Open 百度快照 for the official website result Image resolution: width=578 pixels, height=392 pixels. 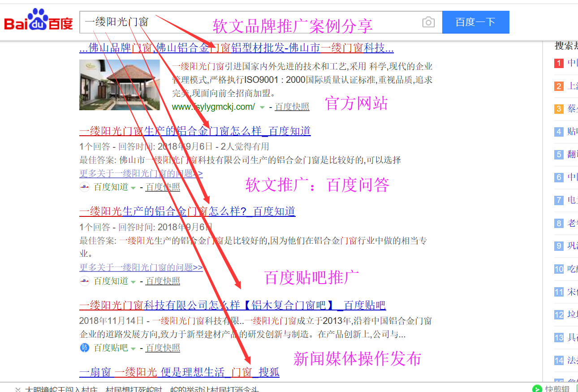click(x=292, y=107)
